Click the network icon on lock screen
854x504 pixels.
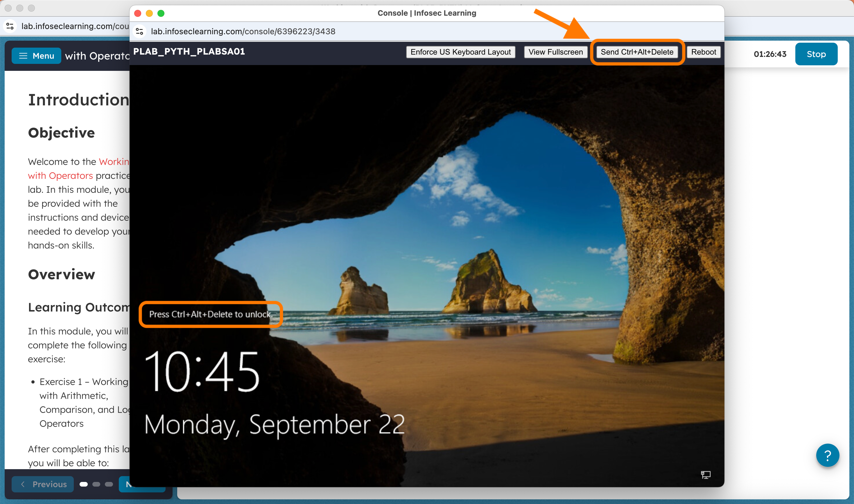point(706,474)
